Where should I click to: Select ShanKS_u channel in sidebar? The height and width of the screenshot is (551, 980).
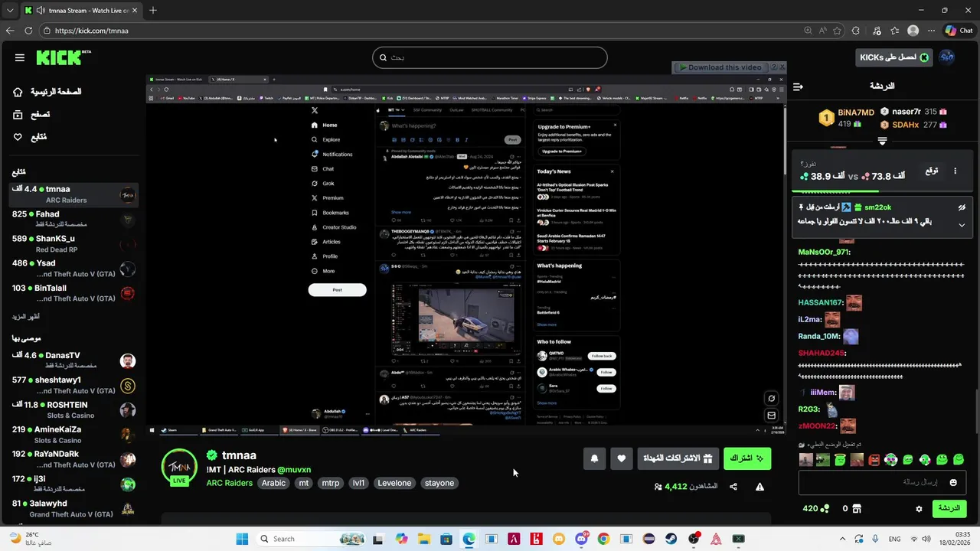[73, 243]
